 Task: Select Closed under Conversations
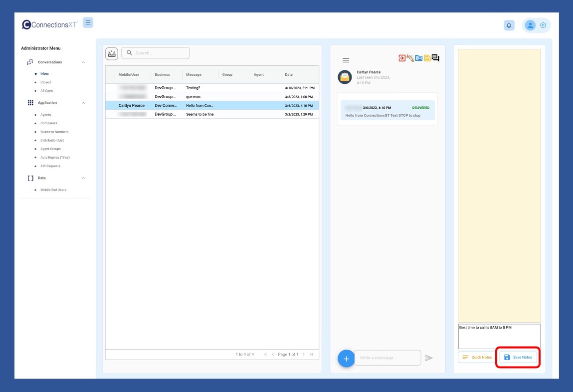coord(45,82)
